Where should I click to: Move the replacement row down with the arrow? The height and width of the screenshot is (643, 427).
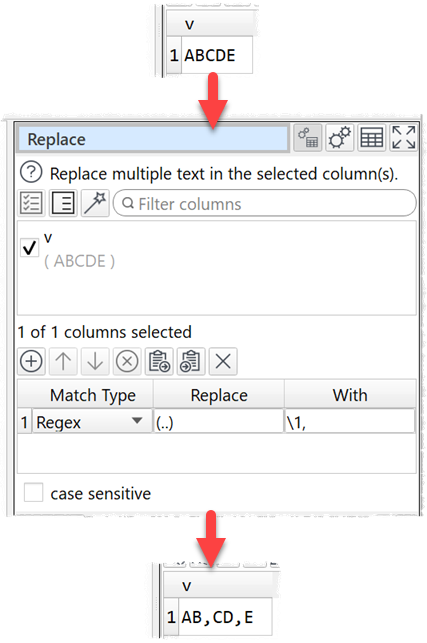95,361
